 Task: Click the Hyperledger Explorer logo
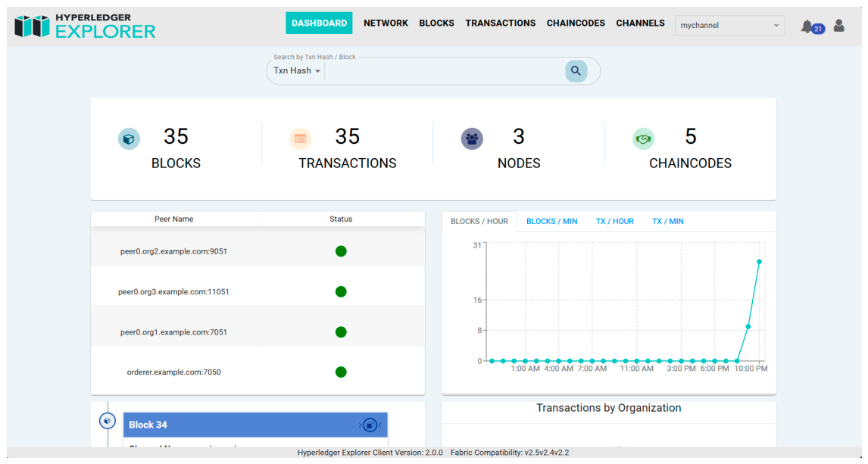tap(85, 26)
